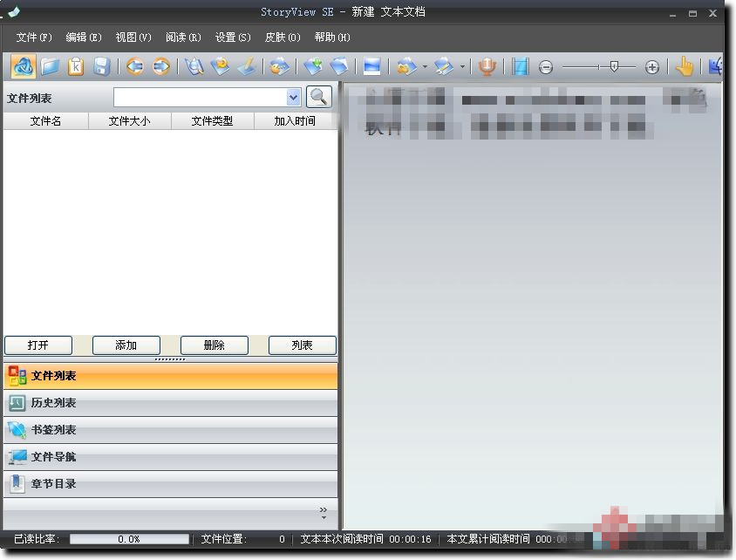Viewport: 736px width, 560px height.
Task: Click the 列表 button
Action: pos(303,345)
